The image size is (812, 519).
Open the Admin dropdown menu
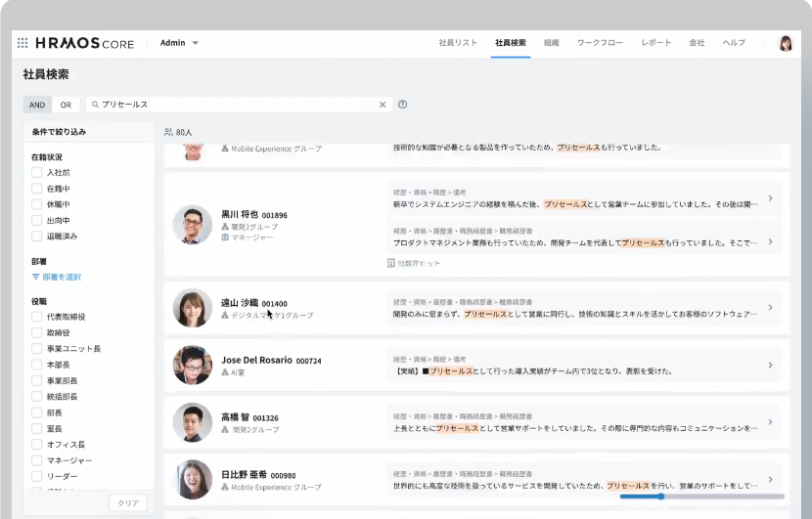click(x=180, y=43)
